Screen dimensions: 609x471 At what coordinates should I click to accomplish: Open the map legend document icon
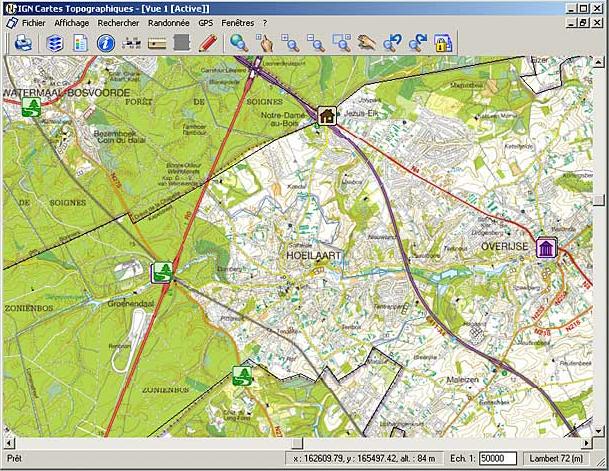80,43
